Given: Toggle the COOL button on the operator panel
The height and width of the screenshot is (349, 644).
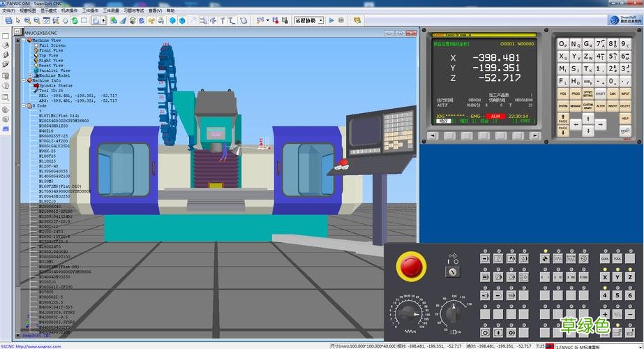Looking at the screenshot, I should [x=604, y=258].
